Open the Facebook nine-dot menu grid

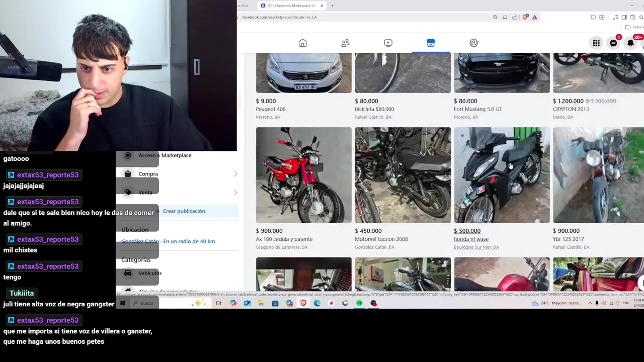point(596,43)
